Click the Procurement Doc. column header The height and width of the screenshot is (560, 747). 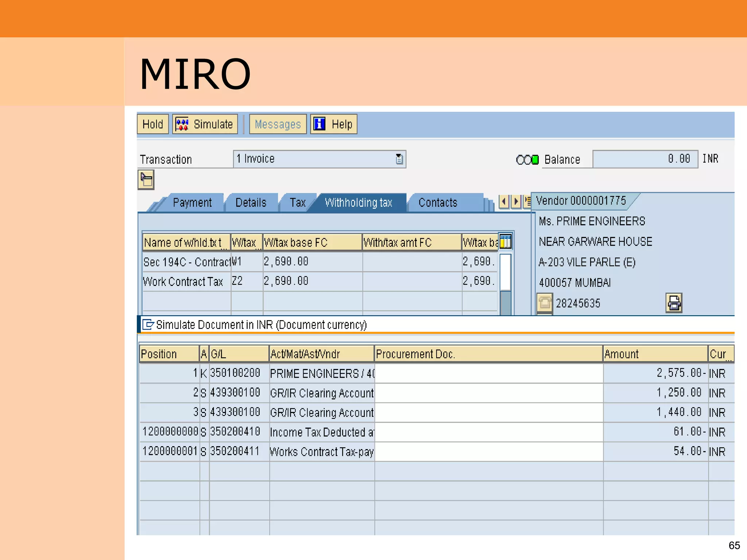pos(489,354)
